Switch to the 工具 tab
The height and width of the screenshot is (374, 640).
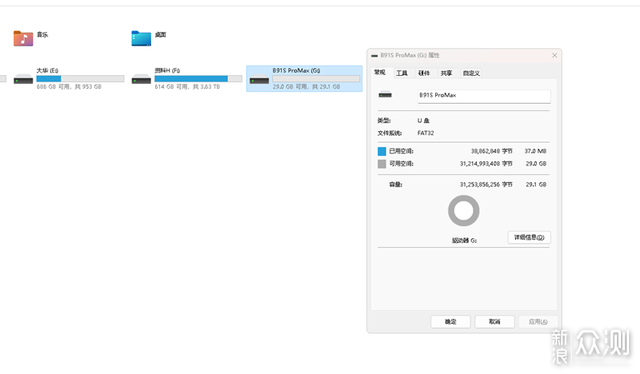[402, 73]
